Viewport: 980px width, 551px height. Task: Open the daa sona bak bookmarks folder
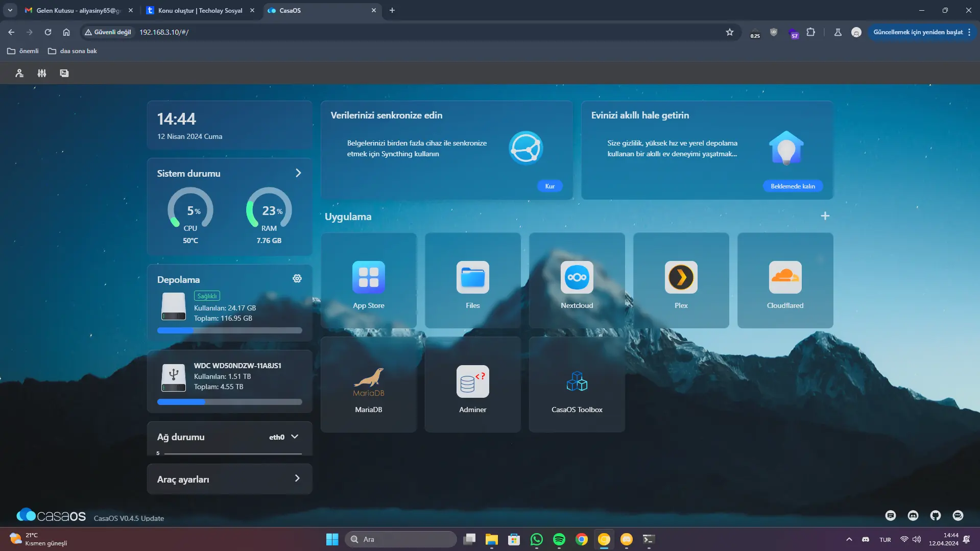pyautogui.click(x=73, y=51)
